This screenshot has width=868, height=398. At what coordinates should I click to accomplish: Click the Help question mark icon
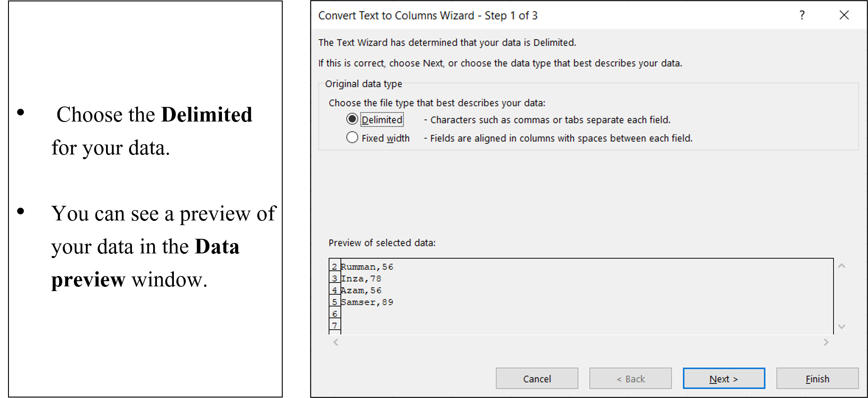pos(802,15)
